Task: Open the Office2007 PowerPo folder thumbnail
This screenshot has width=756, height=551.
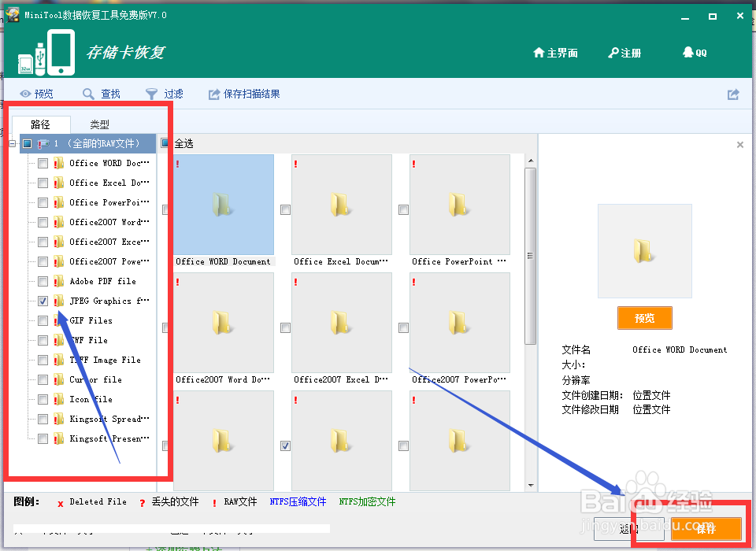Action: coord(459,323)
